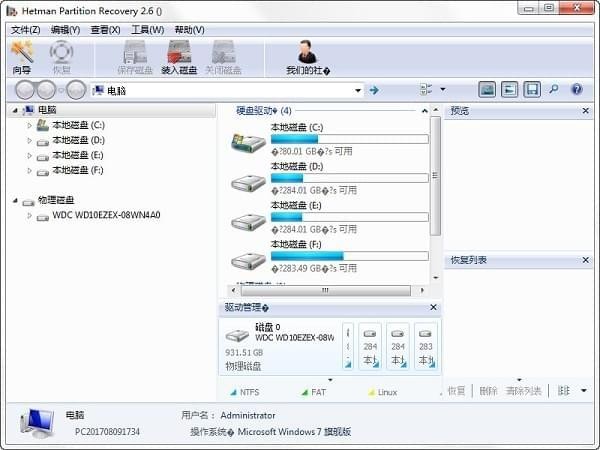The width and height of the screenshot is (600, 450).
Task: Launch the wizard (向导) tool
Action: coord(22,57)
